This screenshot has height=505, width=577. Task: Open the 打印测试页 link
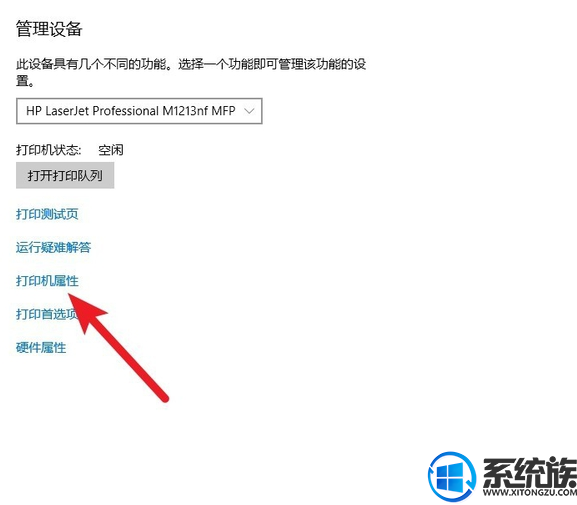47,214
